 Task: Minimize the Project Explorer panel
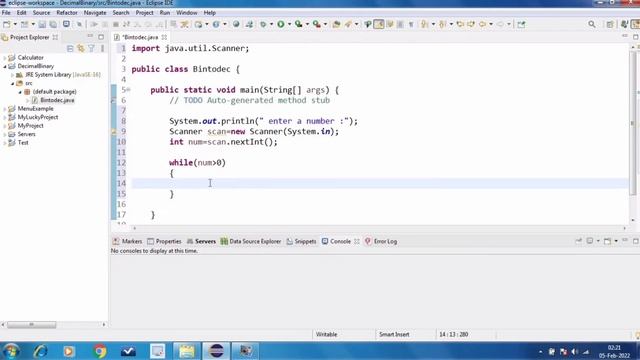90,37
